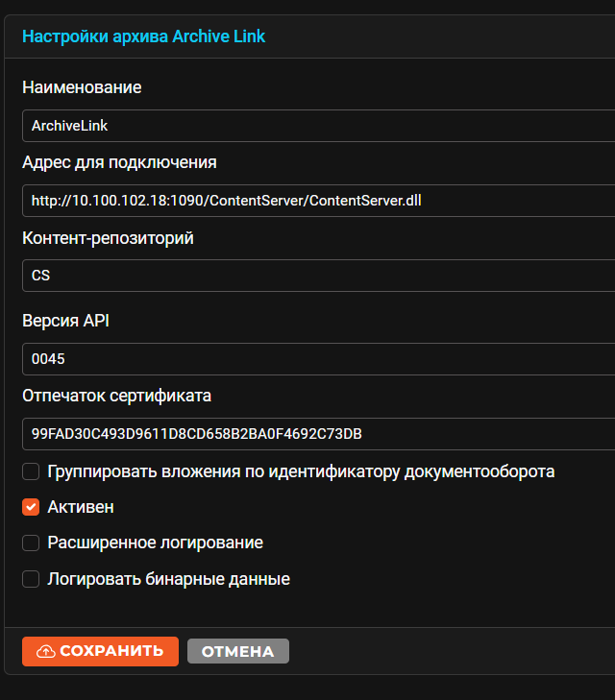Click the Настройки архива Archive Link header

click(143, 36)
